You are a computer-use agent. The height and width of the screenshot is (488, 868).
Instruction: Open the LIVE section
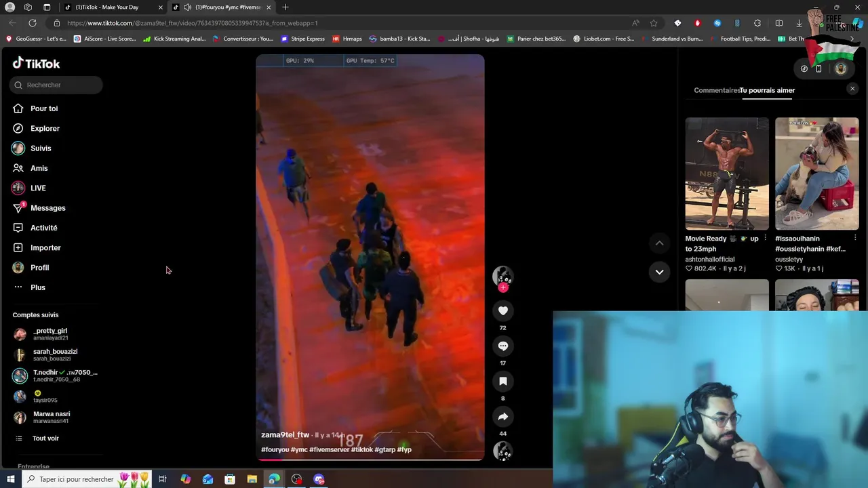tap(38, 188)
